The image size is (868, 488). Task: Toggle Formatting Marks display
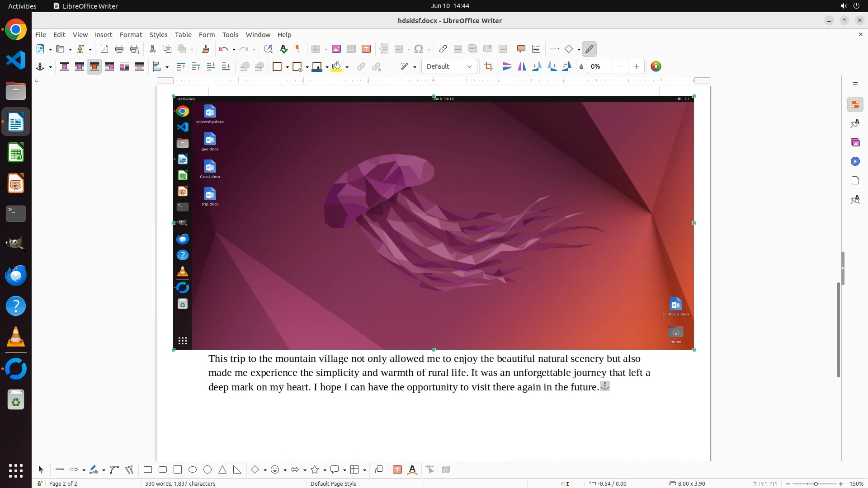click(298, 49)
